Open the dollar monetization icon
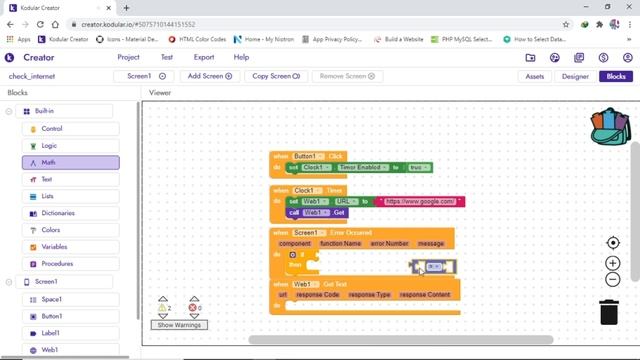The width and height of the screenshot is (640, 360). coord(603,58)
